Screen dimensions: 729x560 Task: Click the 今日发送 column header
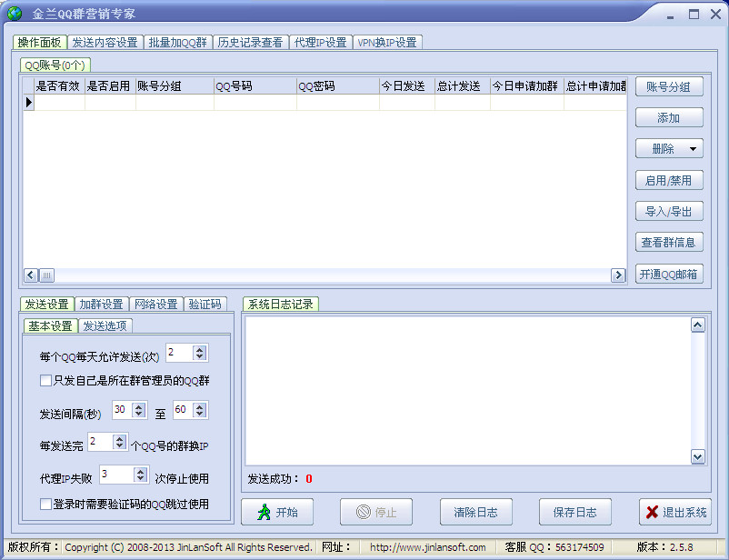click(x=407, y=86)
